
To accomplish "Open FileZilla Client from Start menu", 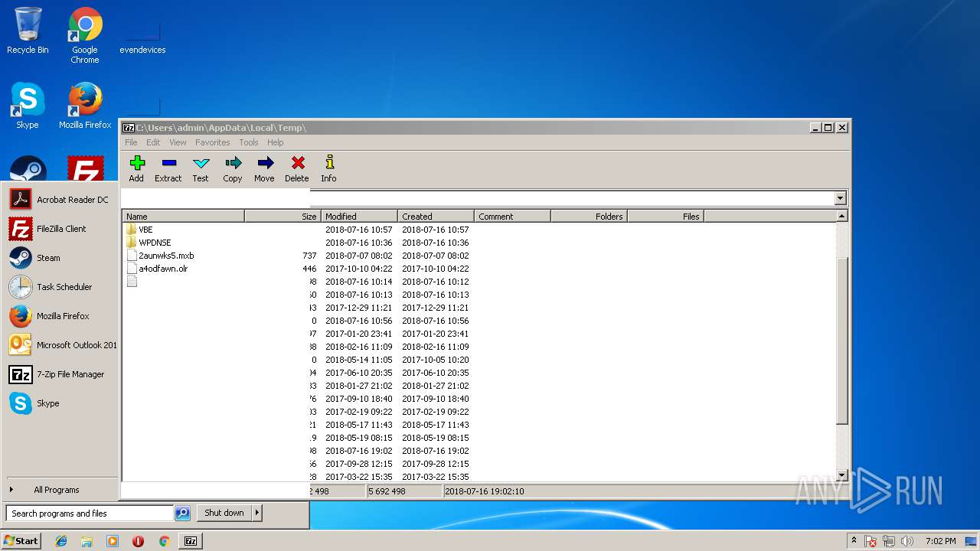I will 61,229.
